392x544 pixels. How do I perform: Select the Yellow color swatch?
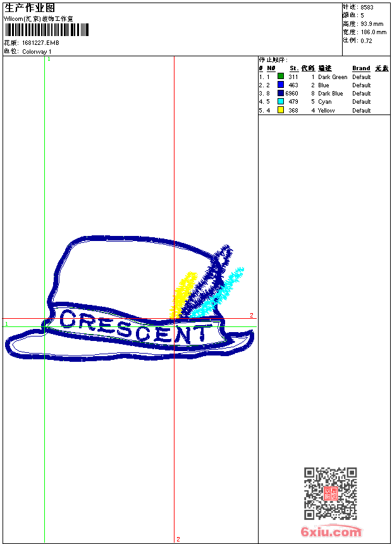[x=281, y=110]
